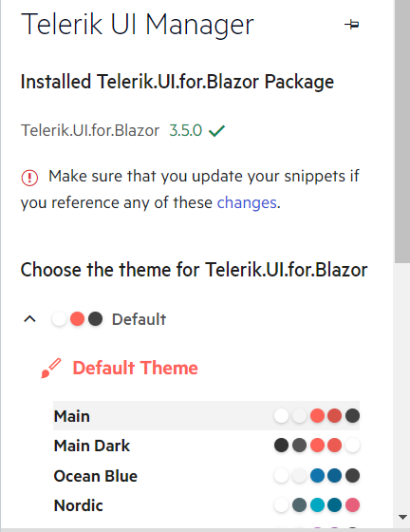Select the Main Dark theme variant
This screenshot has height=532, width=410.
(206, 446)
